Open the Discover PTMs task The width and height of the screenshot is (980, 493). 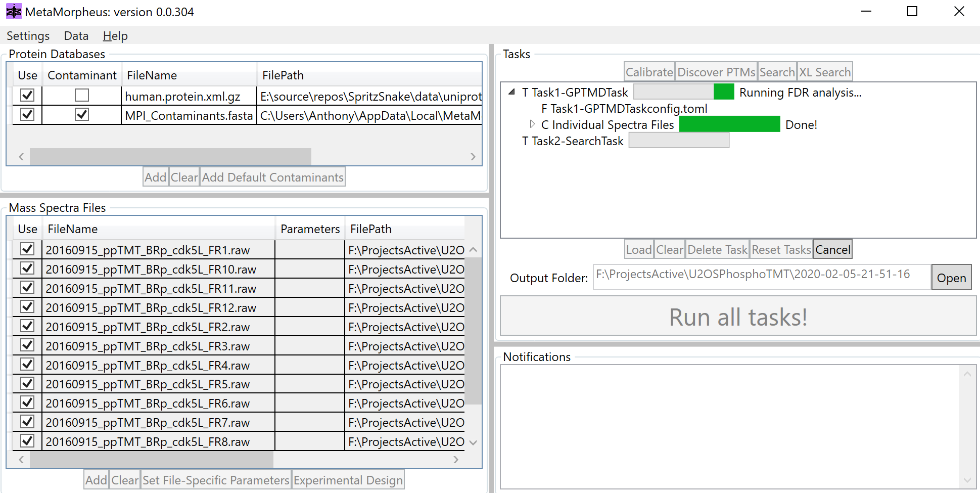tap(716, 71)
